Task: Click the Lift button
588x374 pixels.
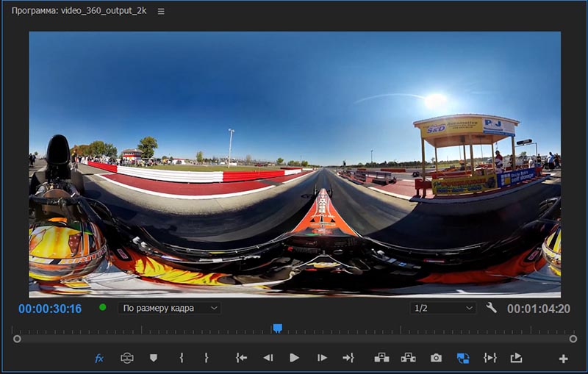Action: (x=381, y=358)
